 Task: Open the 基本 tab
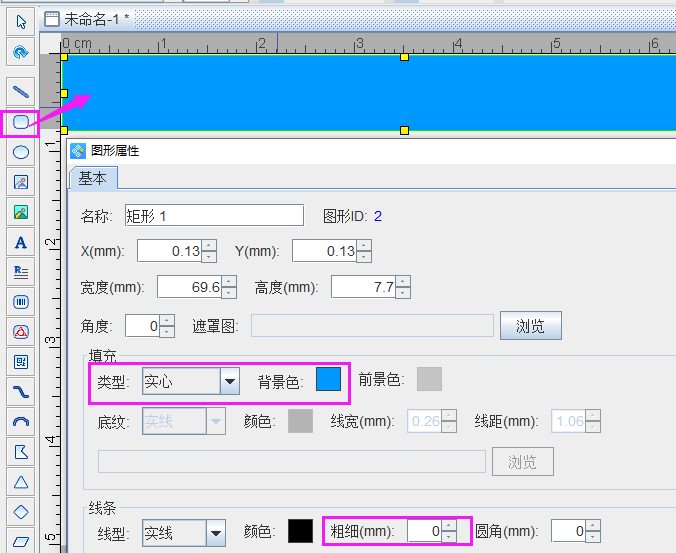point(93,178)
